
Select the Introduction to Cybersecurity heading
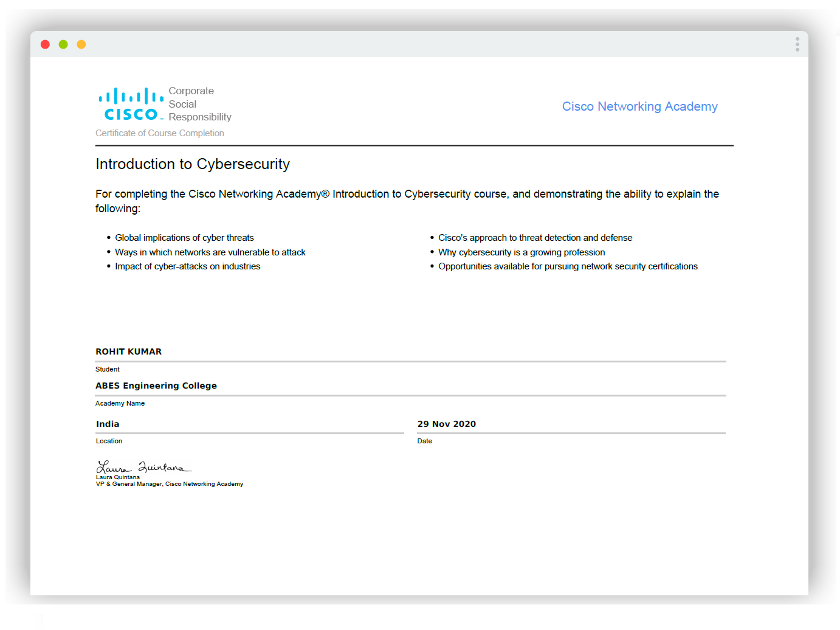193,164
